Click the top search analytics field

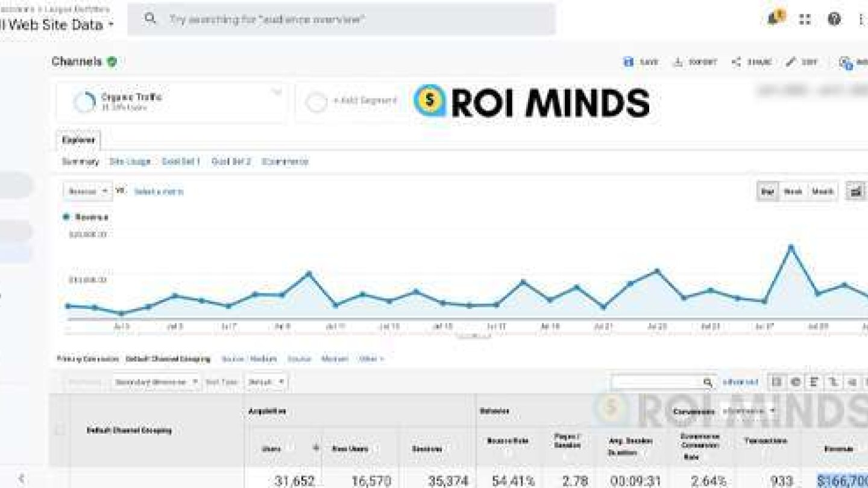[341, 19]
